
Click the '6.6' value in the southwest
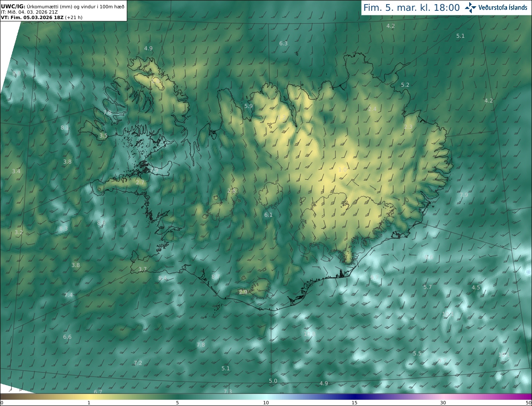pos(67,337)
